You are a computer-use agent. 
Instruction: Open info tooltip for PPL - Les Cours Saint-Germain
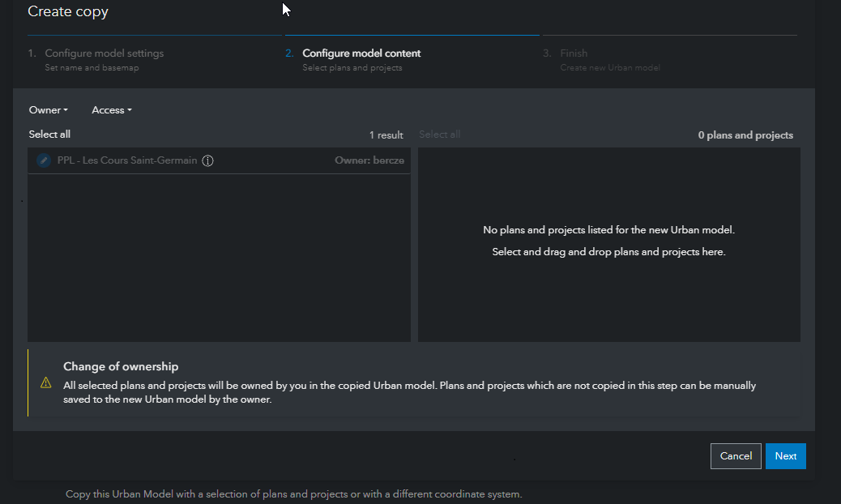point(208,160)
